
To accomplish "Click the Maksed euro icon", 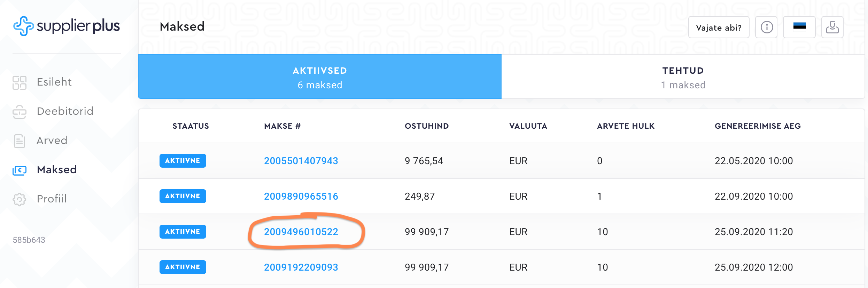I will click(20, 170).
